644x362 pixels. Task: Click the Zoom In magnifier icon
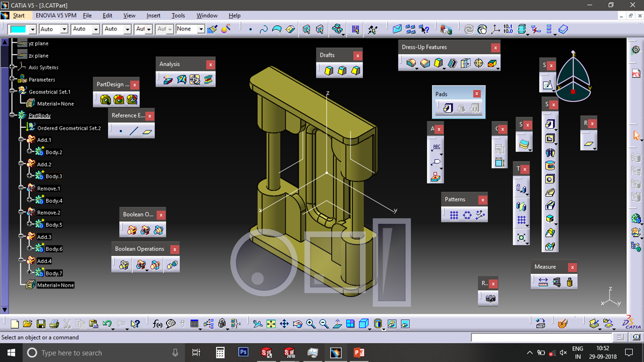310,324
